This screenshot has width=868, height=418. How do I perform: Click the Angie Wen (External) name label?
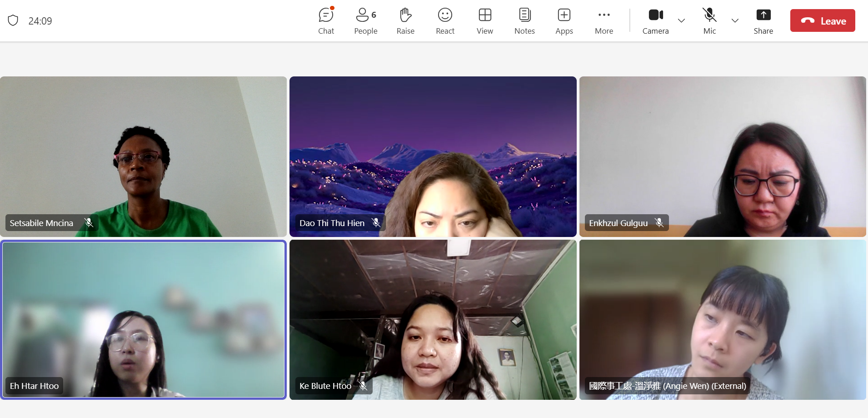tap(668, 386)
